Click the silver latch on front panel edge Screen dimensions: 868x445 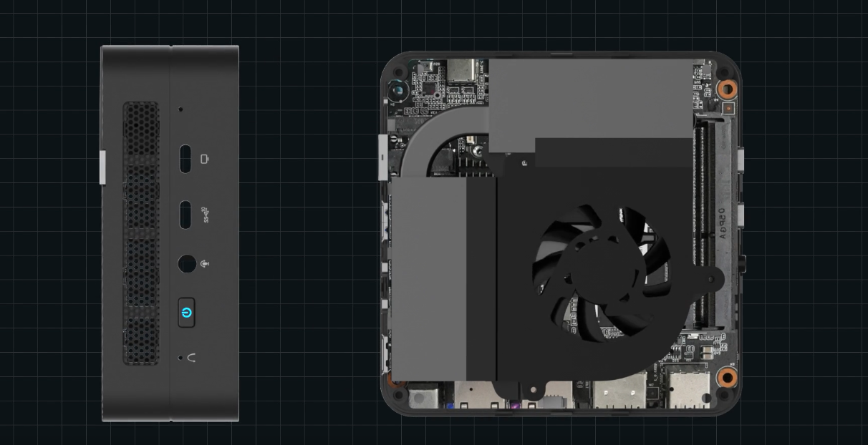pos(103,167)
